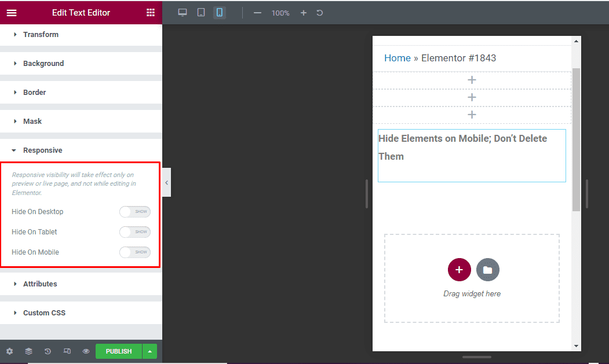
Task: Switch preview to Tablet device mode
Action: point(200,12)
